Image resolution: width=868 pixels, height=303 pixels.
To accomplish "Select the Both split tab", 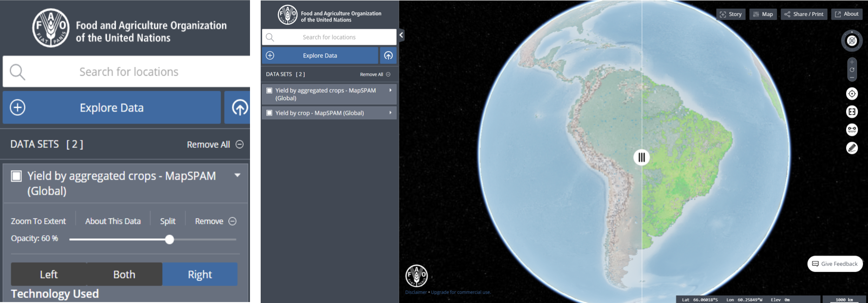I will [x=125, y=274].
